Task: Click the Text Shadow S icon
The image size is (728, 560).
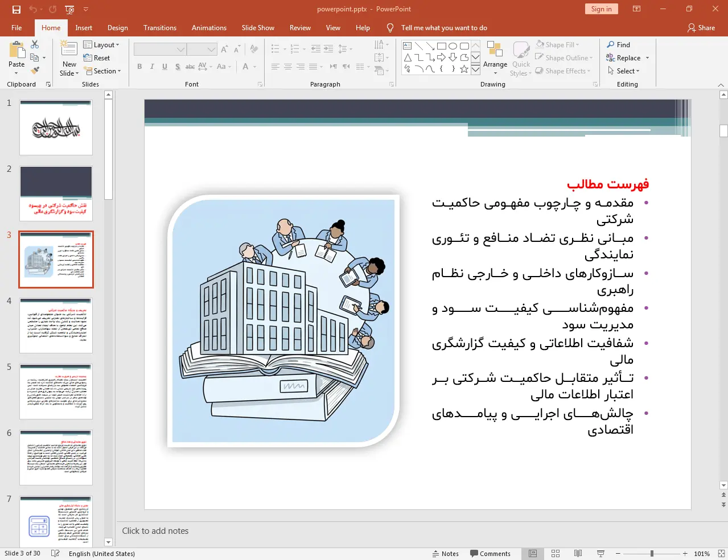Action: point(178,67)
